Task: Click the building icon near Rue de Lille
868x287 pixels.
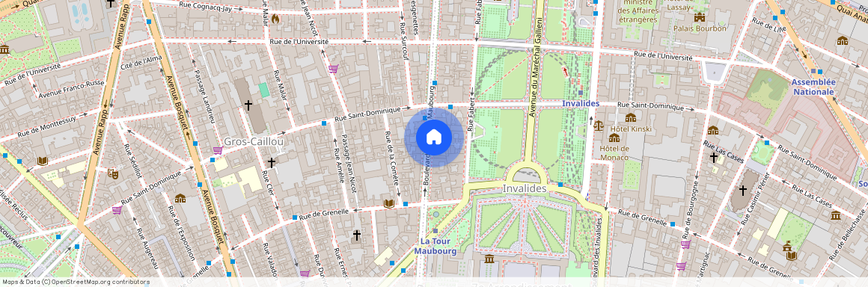Action: coord(843,40)
